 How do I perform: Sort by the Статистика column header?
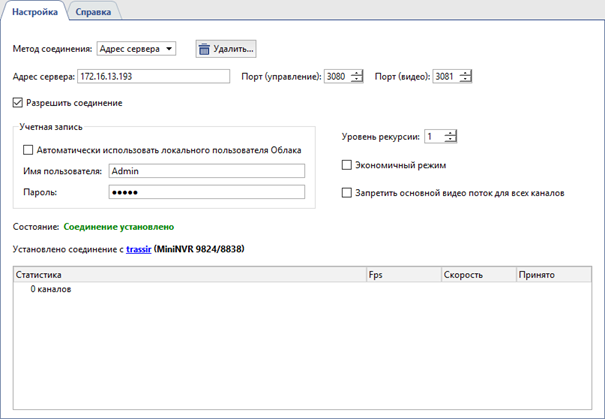(188, 273)
